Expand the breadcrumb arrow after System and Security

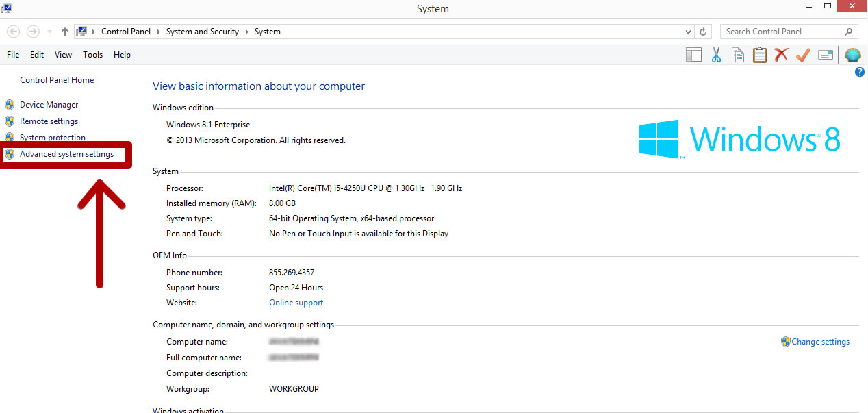pyautogui.click(x=246, y=32)
